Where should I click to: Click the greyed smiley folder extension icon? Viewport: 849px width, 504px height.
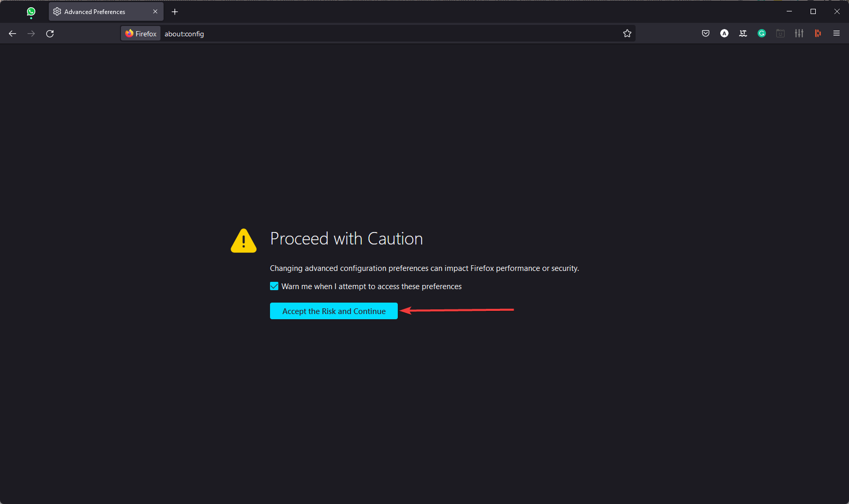pos(780,33)
